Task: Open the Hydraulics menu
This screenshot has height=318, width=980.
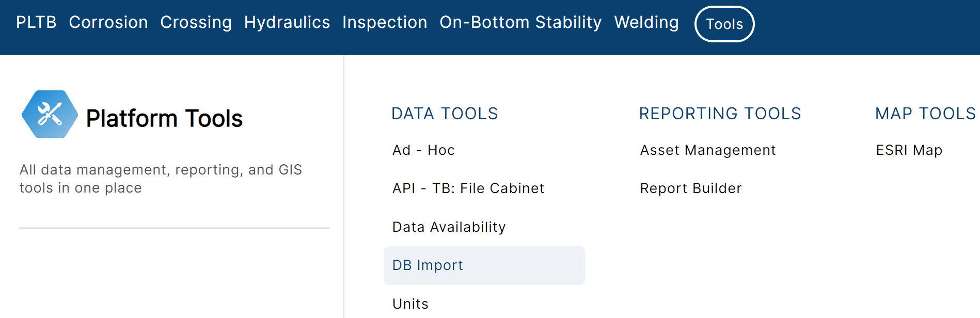Action: click(x=287, y=23)
